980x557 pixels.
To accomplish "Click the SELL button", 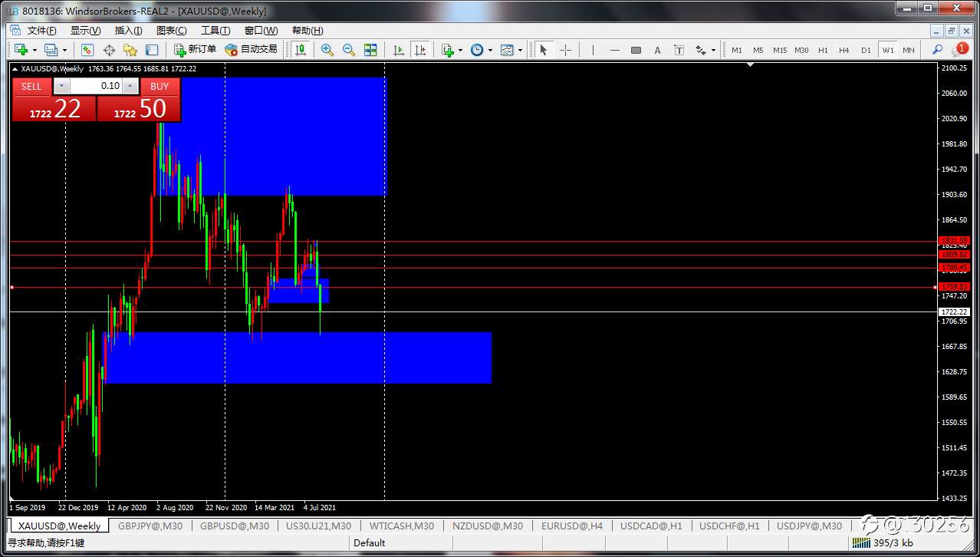I will [31, 86].
